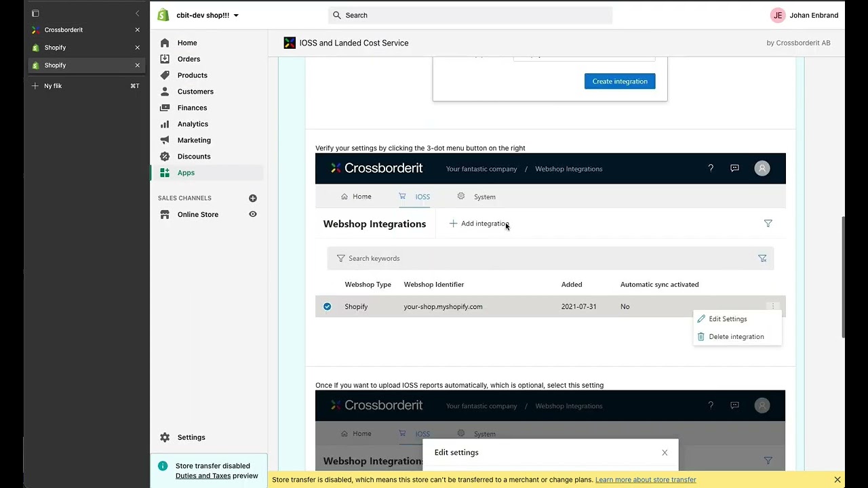The image size is (868, 488).
Task: Open Home in Shopify sidebar
Action: [187, 43]
